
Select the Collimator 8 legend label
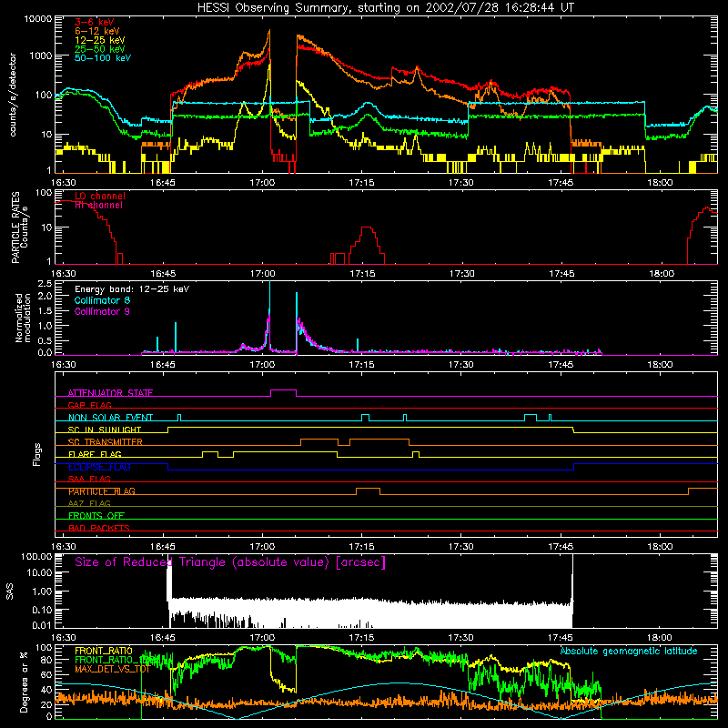coord(102,300)
